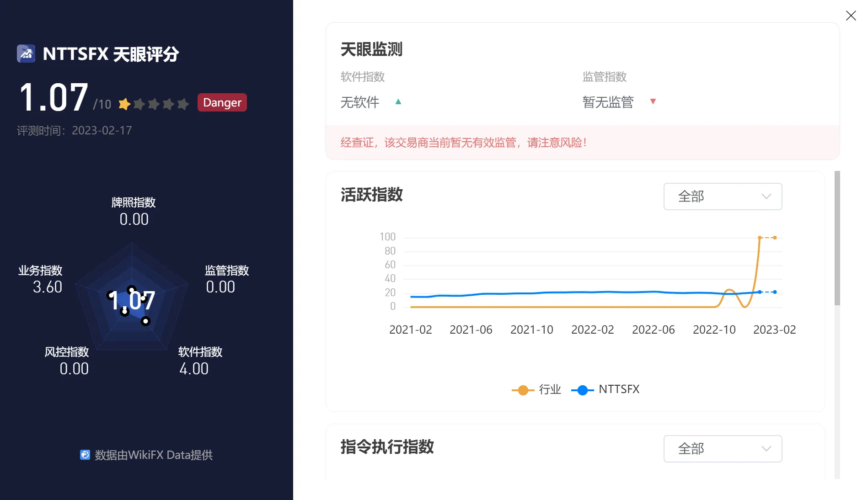This screenshot has width=868, height=500.
Task: Click the red down triangle beside 暂无监管
Action: [x=653, y=101]
